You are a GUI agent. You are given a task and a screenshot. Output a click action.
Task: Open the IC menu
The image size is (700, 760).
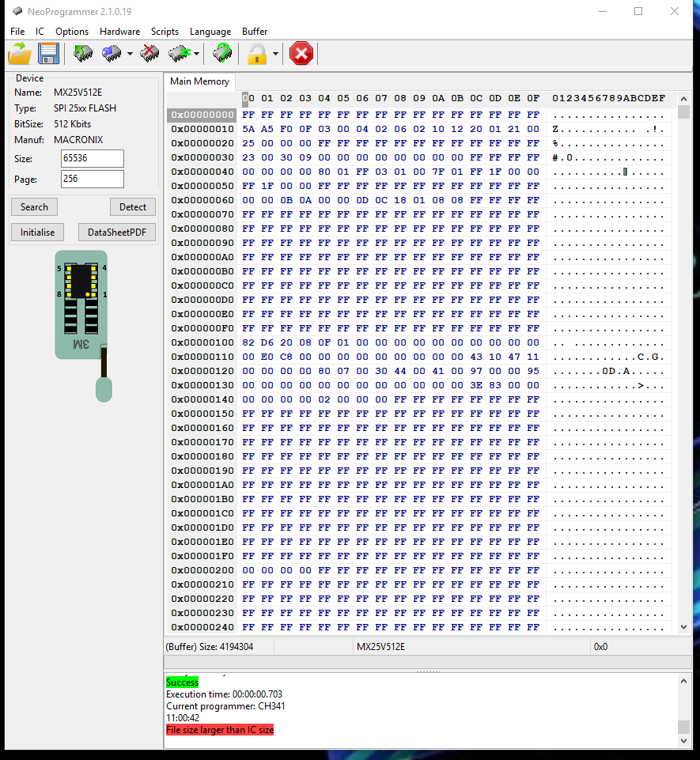(x=40, y=32)
